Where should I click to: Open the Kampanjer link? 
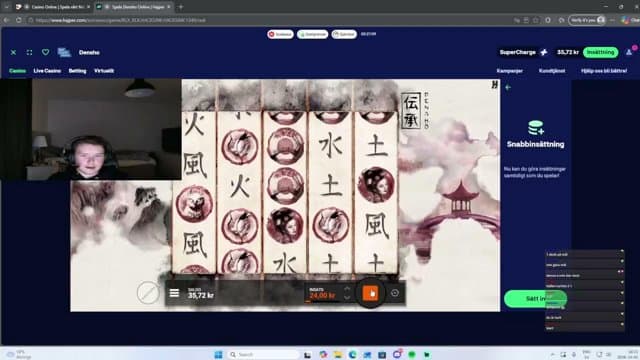(509, 71)
